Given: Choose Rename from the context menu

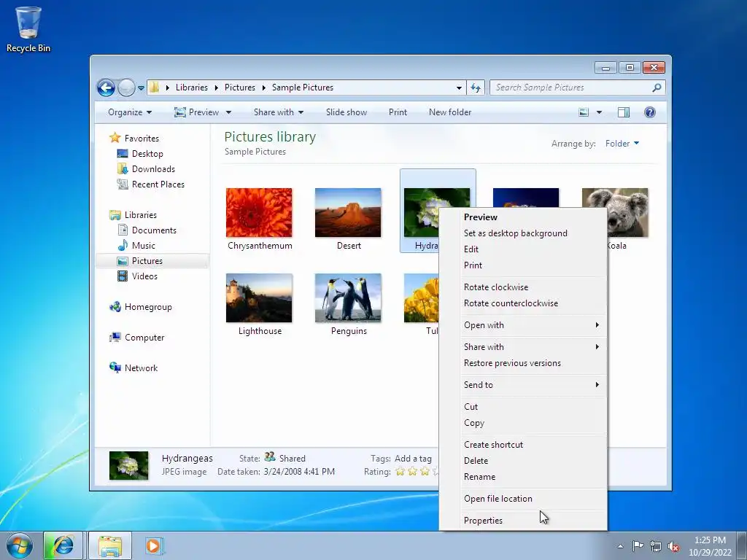Looking at the screenshot, I should [523, 477].
